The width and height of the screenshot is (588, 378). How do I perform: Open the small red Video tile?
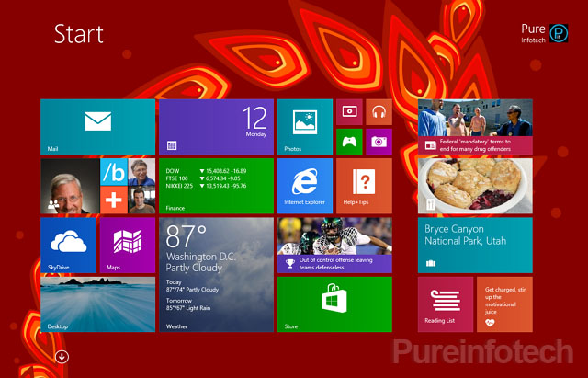pyautogui.click(x=349, y=112)
